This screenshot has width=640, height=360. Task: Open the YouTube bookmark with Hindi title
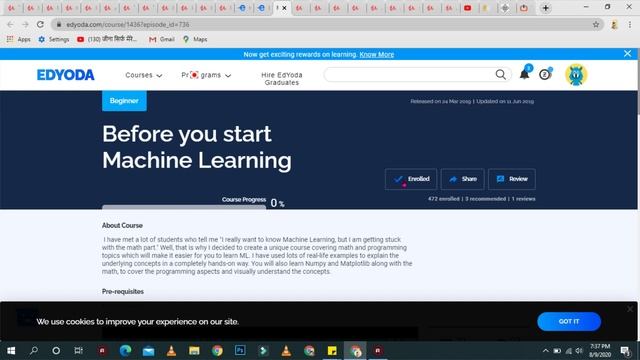point(107,39)
